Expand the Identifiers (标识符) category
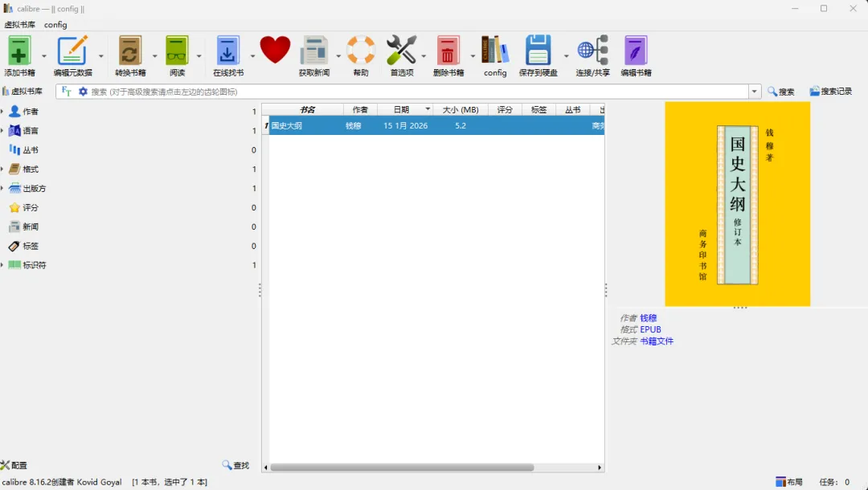The image size is (868, 490). (x=2, y=265)
